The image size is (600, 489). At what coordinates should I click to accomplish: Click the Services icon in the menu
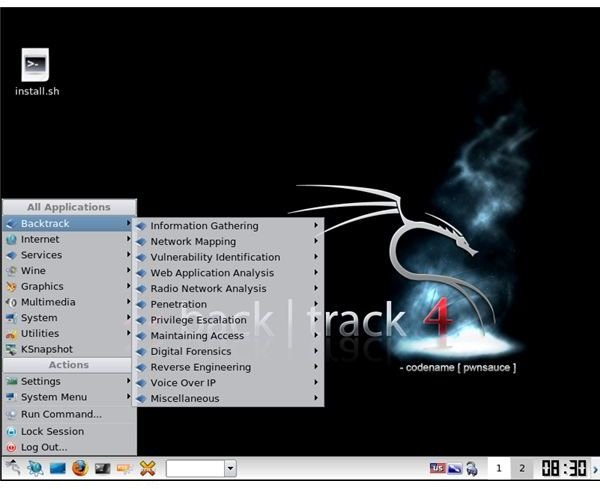click(x=11, y=255)
